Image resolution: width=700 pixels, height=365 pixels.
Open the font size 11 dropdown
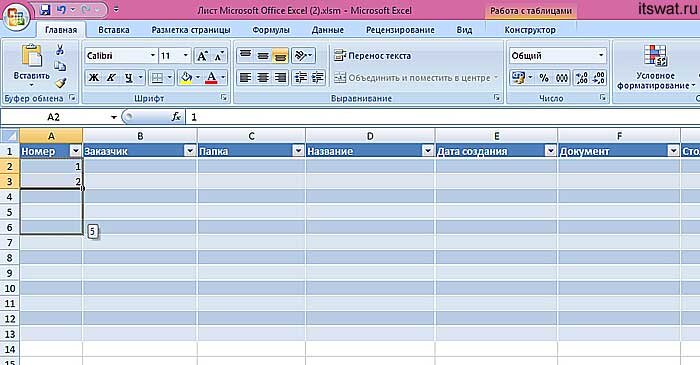(x=186, y=56)
